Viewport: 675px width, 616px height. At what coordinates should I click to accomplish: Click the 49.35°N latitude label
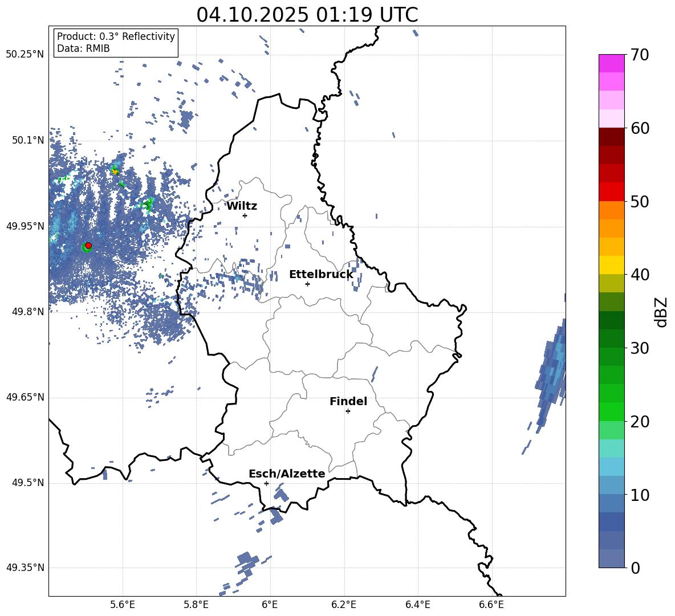click(25, 568)
